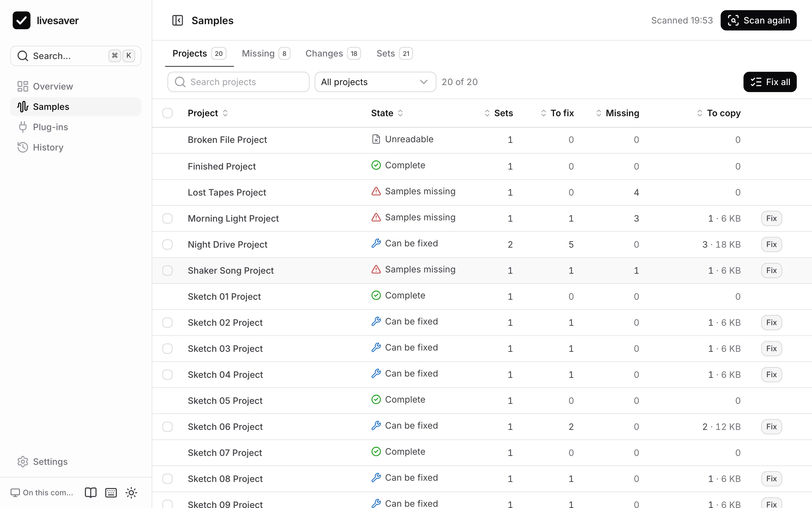Sort by the To copy column
The width and height of the screenshot is (812, 508).
click(718, 113)
